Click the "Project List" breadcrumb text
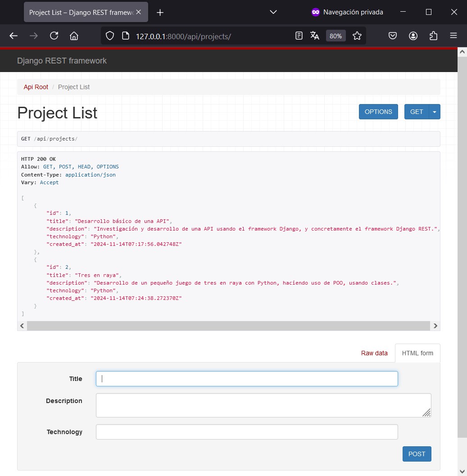 (74, 87)
